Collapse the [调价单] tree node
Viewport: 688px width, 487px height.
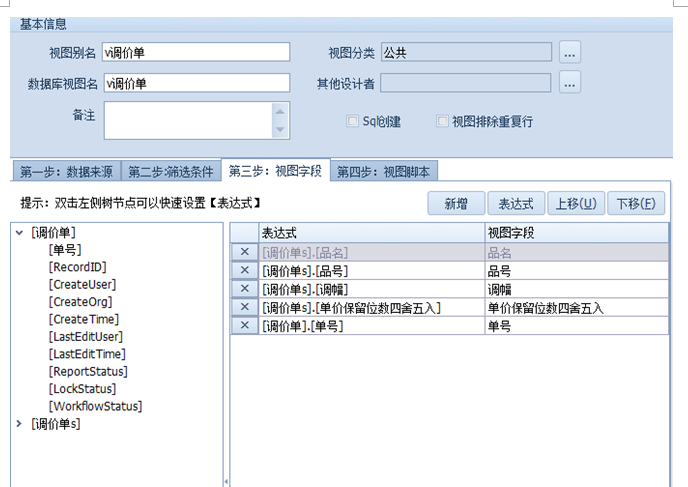20,232
